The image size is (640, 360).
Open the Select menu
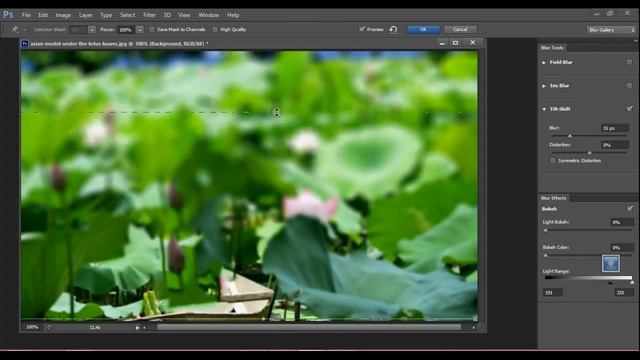[127, 15]
